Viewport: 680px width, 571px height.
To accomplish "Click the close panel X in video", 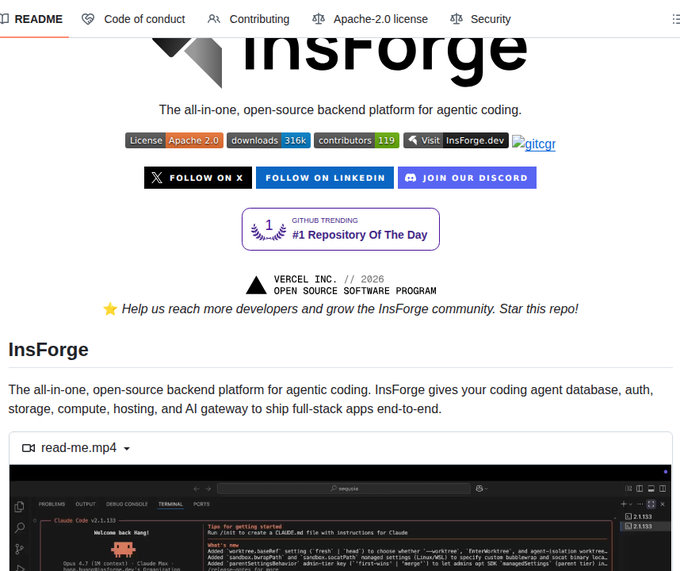I will (663, 504).
